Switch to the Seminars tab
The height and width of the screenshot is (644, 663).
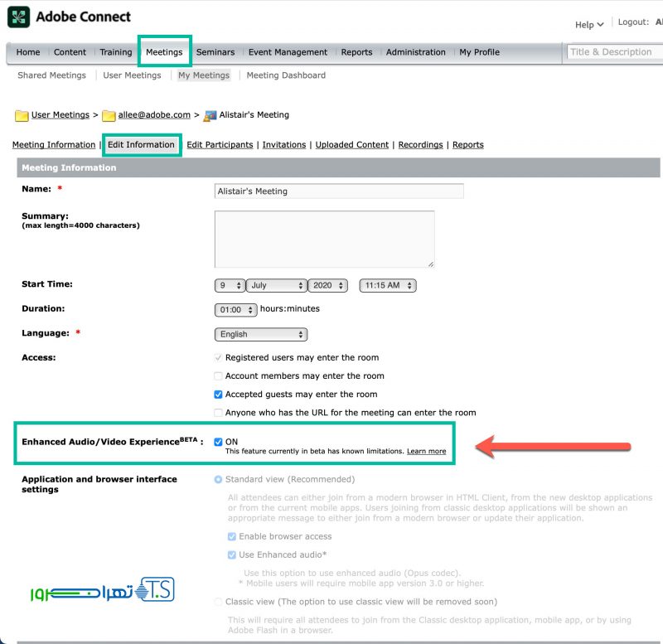pyautogui.click(x=215, y=52)
